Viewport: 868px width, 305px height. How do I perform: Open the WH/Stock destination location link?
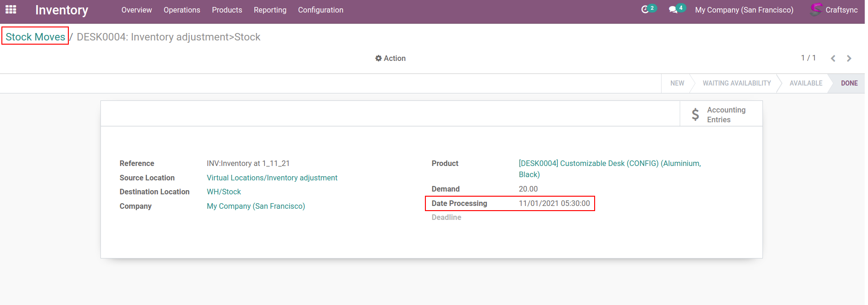point(224,192)
